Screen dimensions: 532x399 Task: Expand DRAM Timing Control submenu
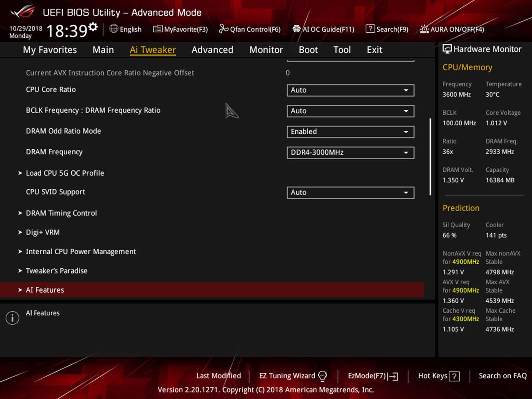(61, 213)
